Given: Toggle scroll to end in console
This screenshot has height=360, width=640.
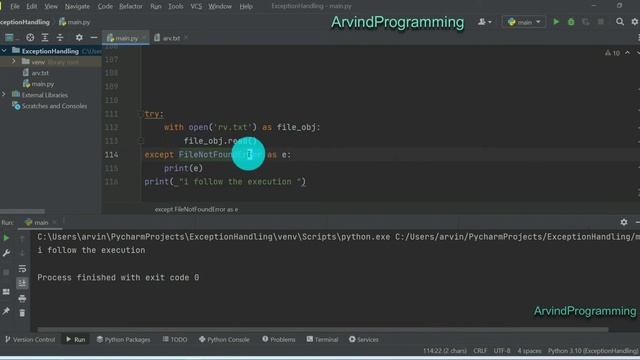Looking at the screenshot, I should (x=22, y=283).
